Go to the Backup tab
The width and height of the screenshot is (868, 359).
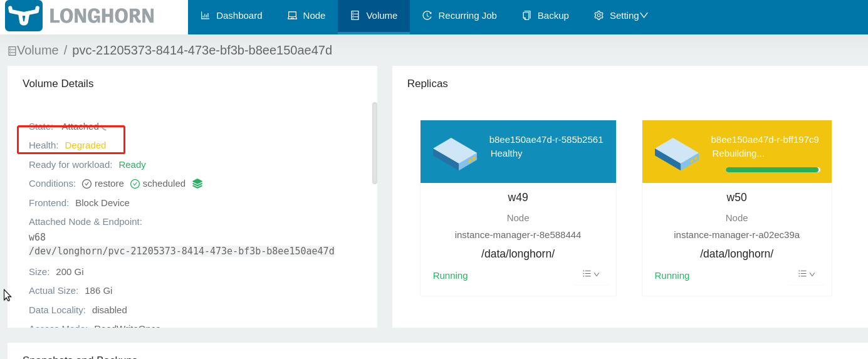[x=545, y=16]
